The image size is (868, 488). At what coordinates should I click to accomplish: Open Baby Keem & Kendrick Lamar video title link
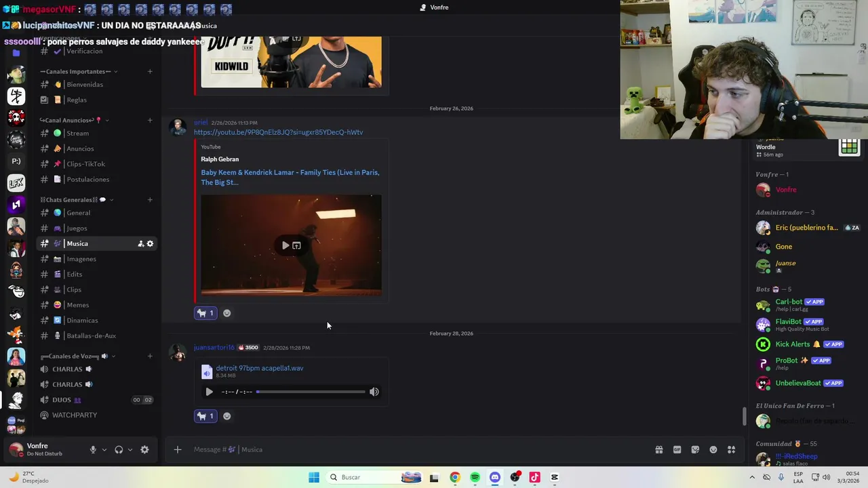(x=290, y=178)
